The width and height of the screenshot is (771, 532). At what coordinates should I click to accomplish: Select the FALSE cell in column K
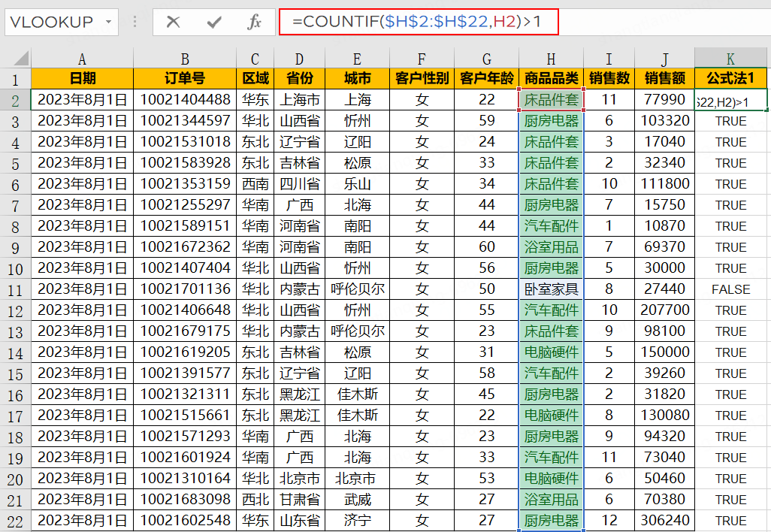[730, 289]
